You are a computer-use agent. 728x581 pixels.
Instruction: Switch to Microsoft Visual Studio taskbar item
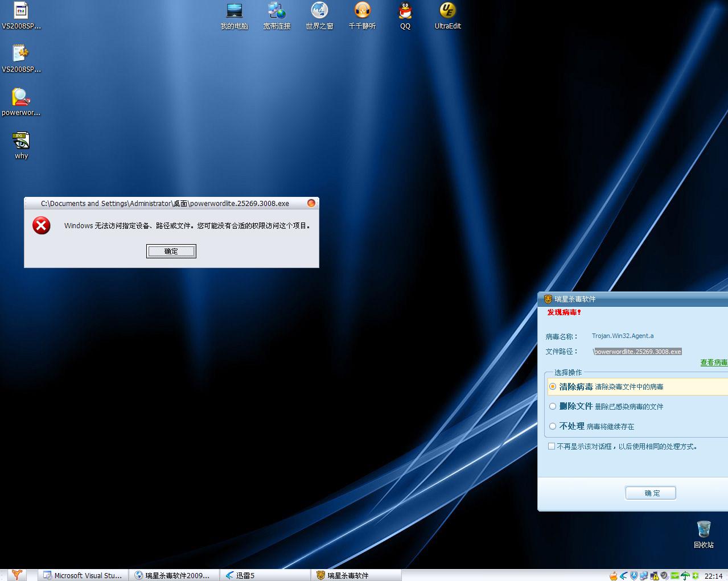point(83,575)
